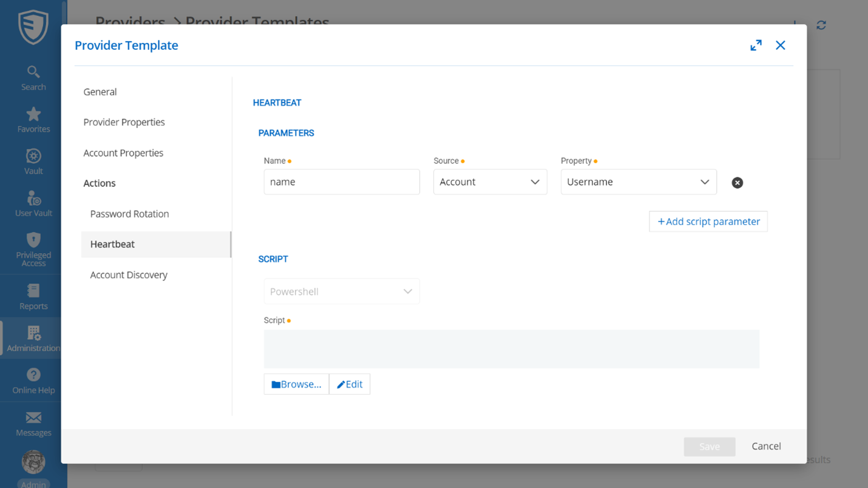View Reports from the sidebar
The width and height of the screenshot is (868, 488).
click(33, 296)
